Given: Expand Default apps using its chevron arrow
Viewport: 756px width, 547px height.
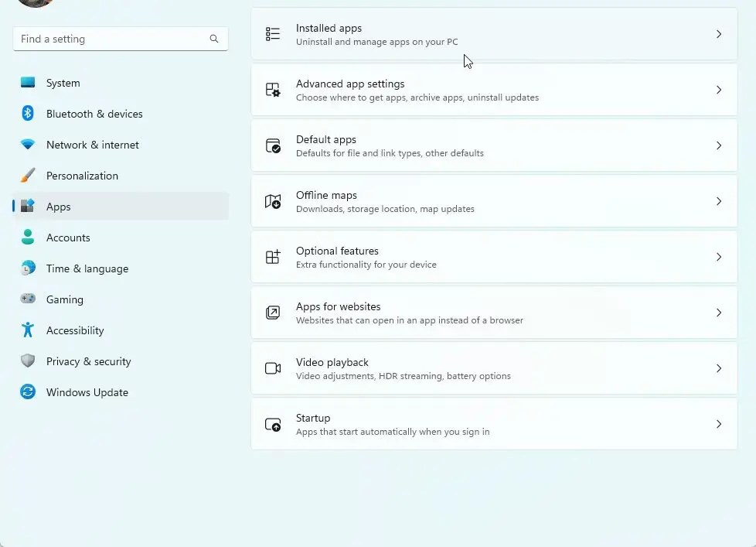Looking at the screenshot, I should pyautogui.click(x=719, y=145).
